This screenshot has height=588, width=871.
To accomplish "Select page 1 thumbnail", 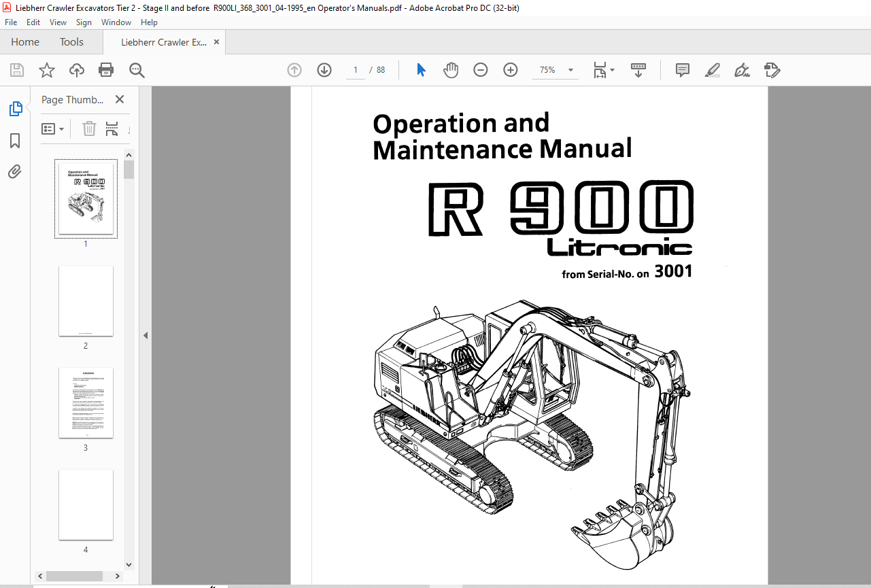I will (86, 198).
